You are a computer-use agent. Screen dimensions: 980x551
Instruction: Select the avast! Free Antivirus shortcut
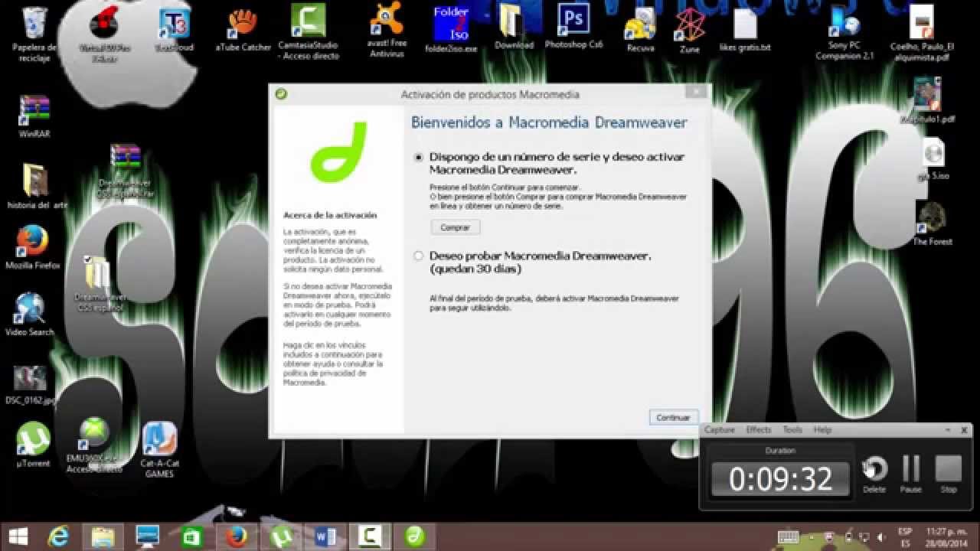pos(387,31)
